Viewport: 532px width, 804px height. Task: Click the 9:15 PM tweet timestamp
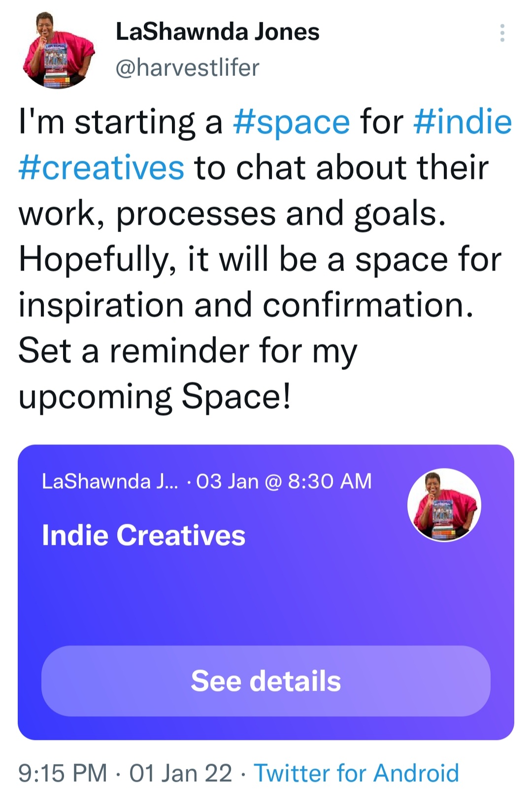coord(63,773)
